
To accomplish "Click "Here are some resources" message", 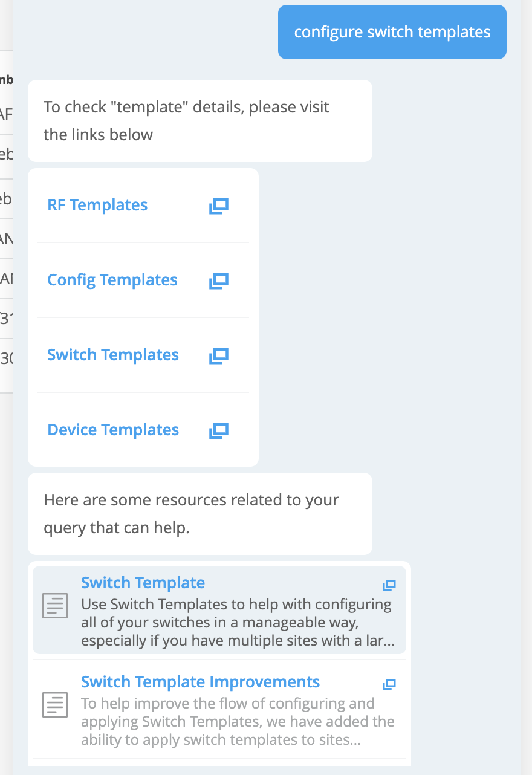I will coord(199,514).
